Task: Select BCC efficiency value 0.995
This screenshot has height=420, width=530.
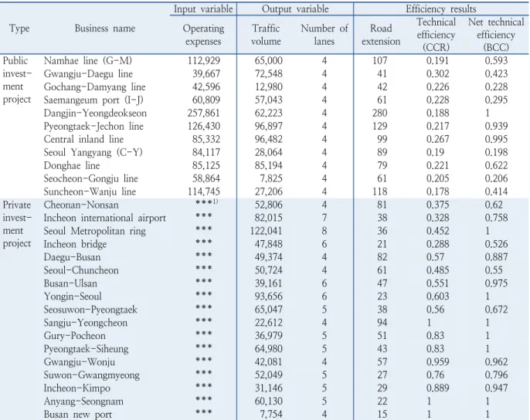Action: click(496, 139)
